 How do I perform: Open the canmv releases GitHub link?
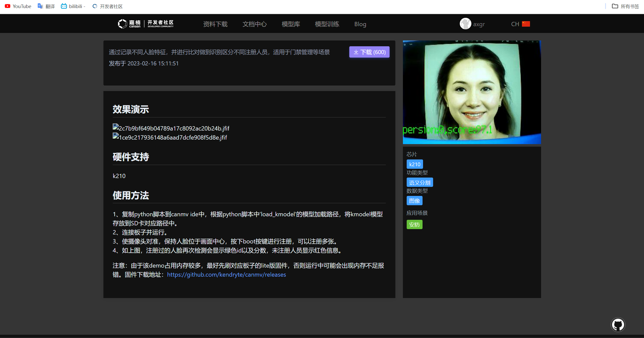pyautogui.click(x=226, y=275)
